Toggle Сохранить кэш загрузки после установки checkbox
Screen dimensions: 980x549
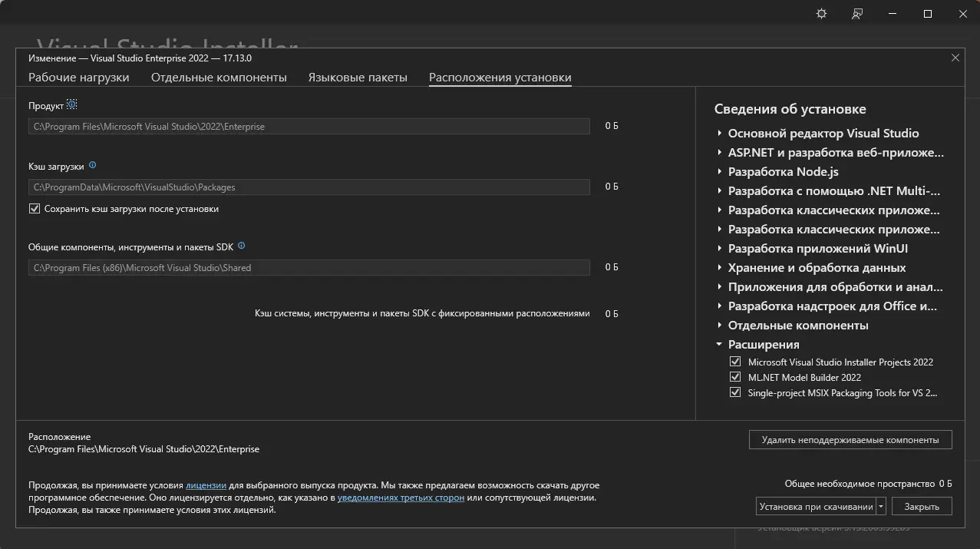click(35, 209)
